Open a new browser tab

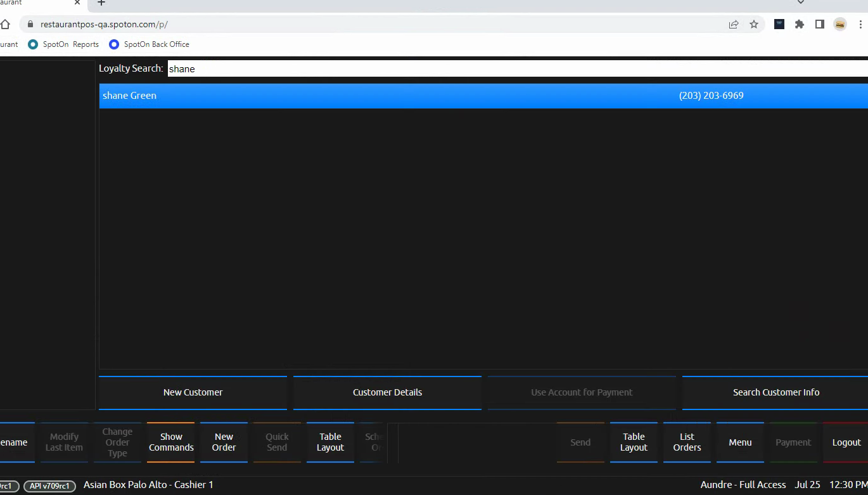101,3
